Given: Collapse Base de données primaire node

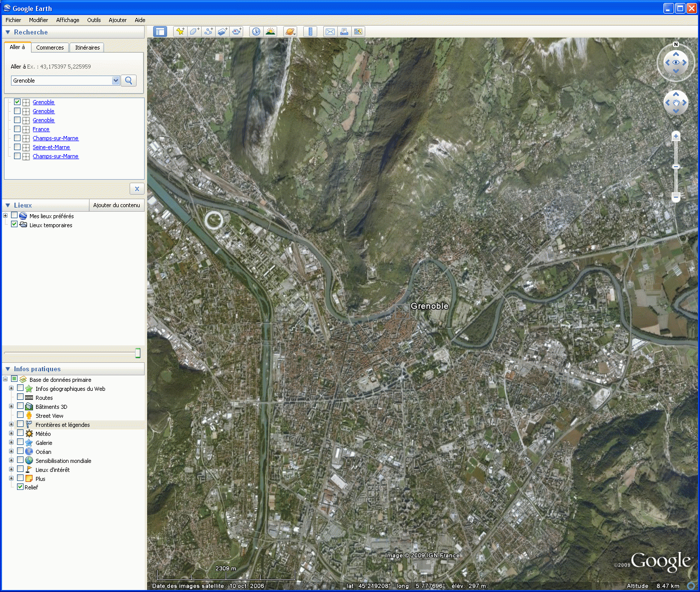Looking at the screenshot, I should point(5,379).
